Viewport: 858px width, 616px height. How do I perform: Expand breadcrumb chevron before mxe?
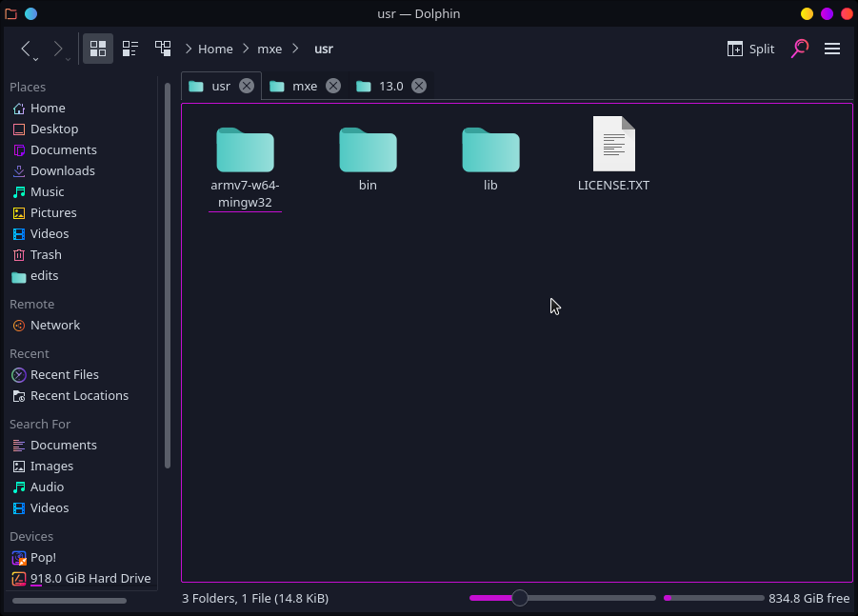[x=246, y=49]
